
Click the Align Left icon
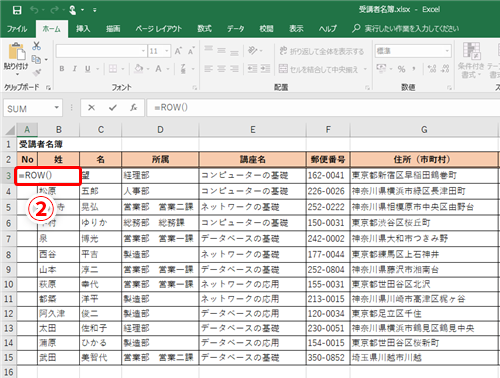tap(209, 69)
